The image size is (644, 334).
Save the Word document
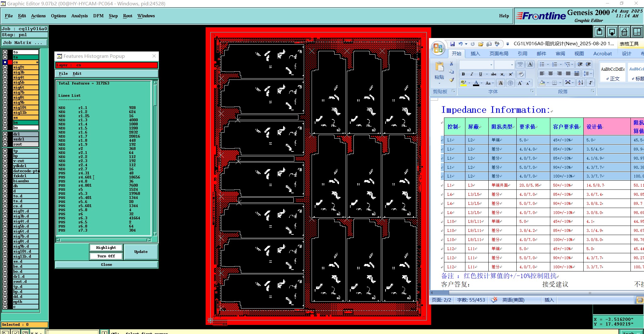[x=452, y=44]
